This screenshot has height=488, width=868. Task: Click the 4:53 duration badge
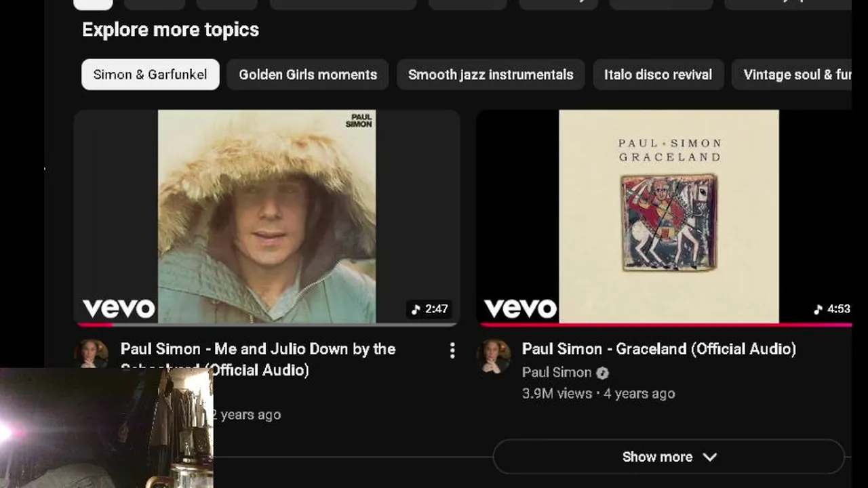click(x=832, y=309)
